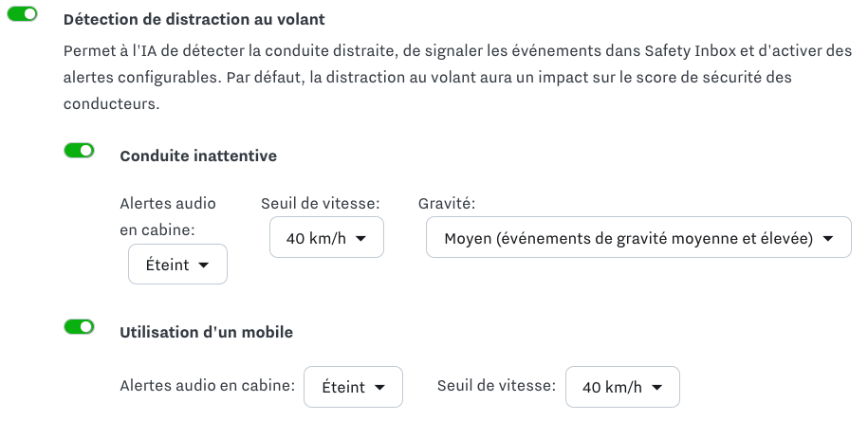Open Conduite inattentive audio alerts dropdown

pyautogui.click(x=177, y=265)
